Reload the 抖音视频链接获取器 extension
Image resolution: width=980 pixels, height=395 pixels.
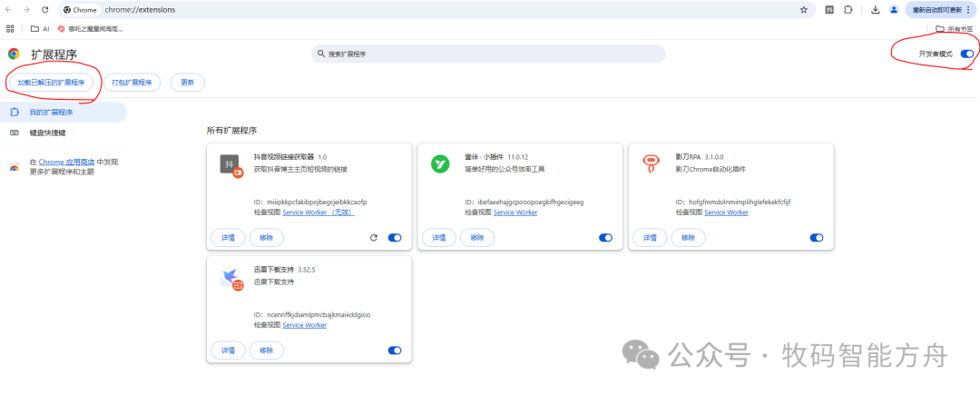tap(374, 238)
